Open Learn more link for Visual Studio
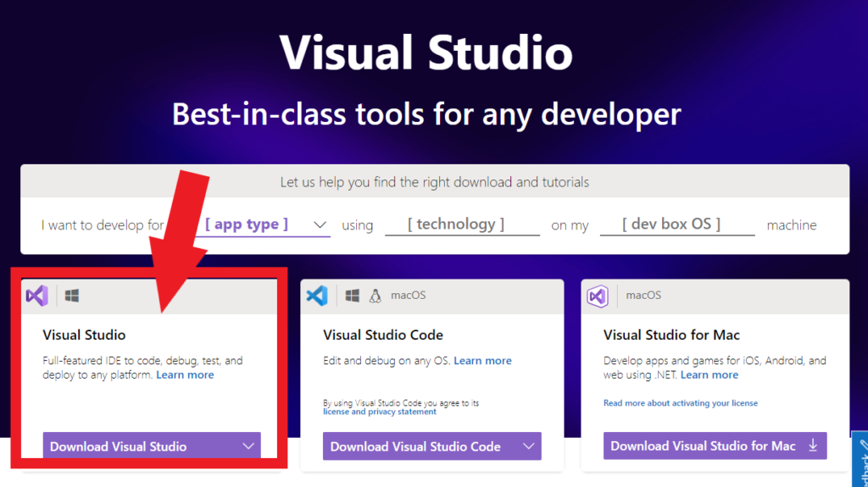Screen dimensions: 868x487 (x=185, y=375)
